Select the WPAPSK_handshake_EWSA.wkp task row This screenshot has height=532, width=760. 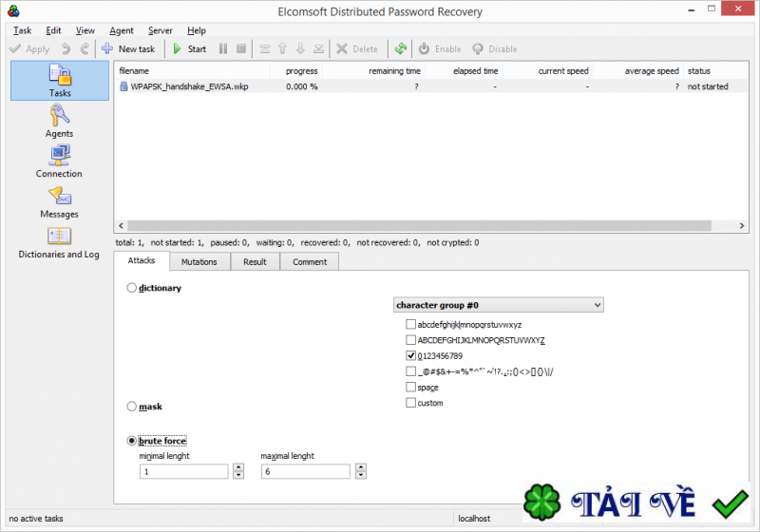tap(431, 86)
